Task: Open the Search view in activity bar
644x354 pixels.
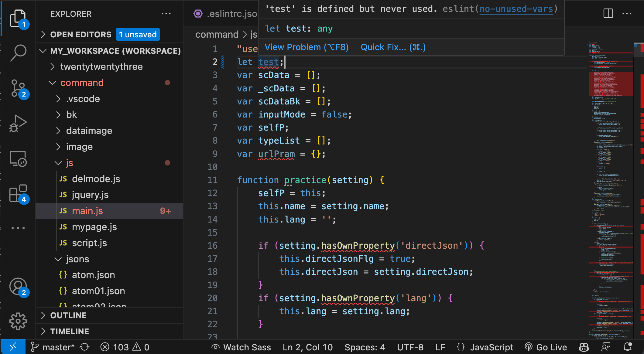Action: pos(18,53)
